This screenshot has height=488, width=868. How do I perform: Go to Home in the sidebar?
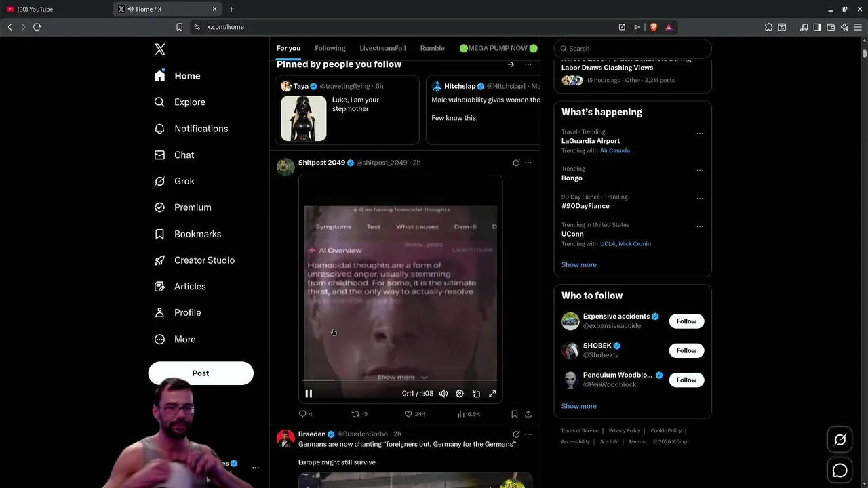point(177,76)
